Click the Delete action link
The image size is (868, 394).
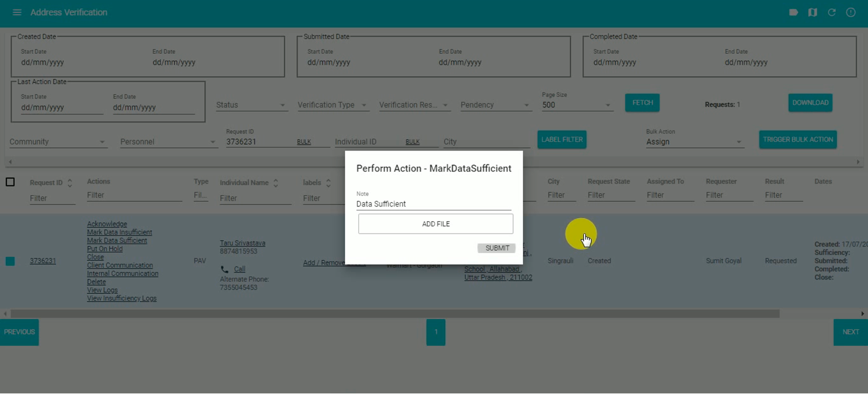coord(96,282)
